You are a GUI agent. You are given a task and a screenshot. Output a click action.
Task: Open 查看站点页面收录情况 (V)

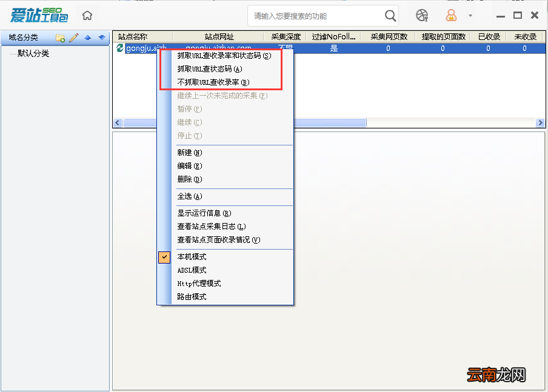[x=219, y=240]
